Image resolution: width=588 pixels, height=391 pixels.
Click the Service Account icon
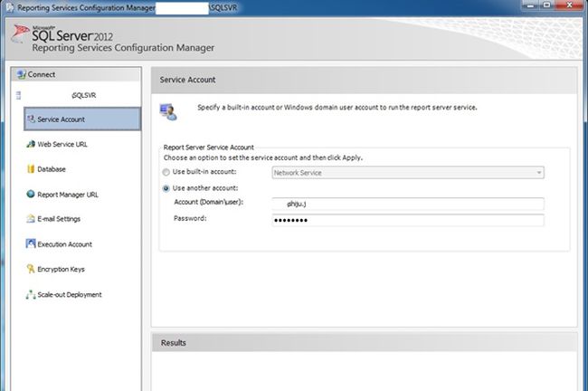point(31,119)
